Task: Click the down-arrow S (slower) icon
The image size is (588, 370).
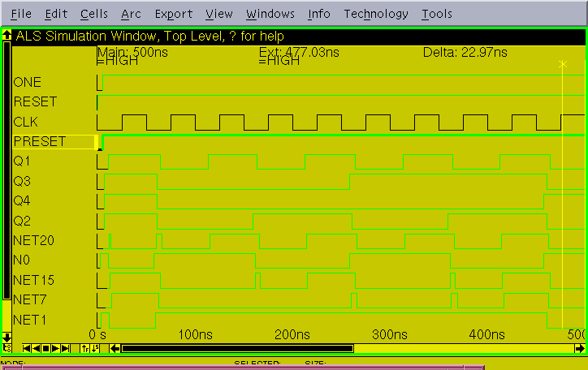Action: (x=95, y=349)
